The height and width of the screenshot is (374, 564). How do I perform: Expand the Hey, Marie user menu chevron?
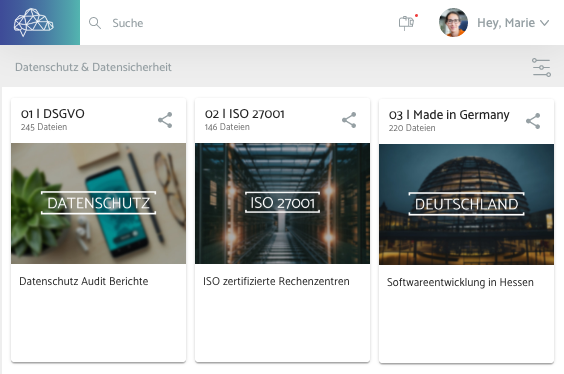click(545, 23)
